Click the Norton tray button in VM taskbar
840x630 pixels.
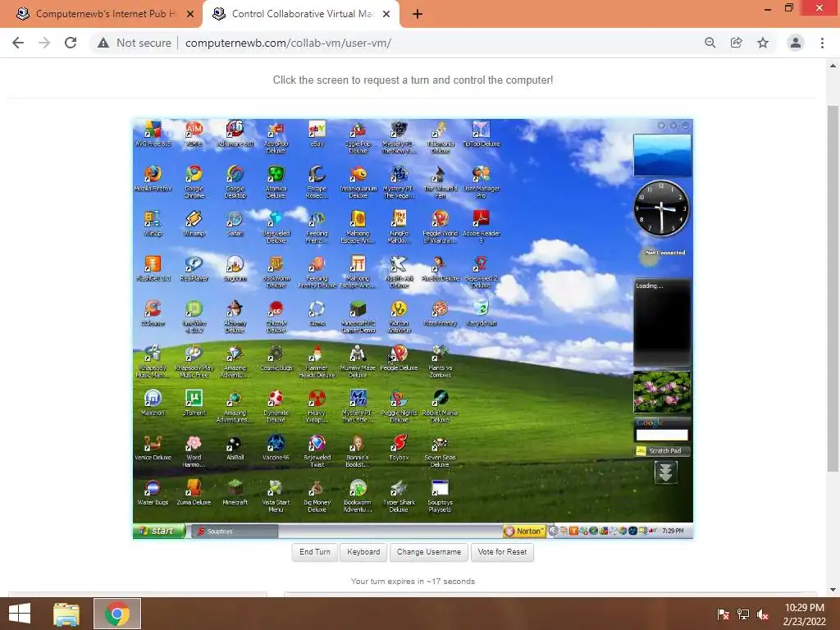coord(524,531)
